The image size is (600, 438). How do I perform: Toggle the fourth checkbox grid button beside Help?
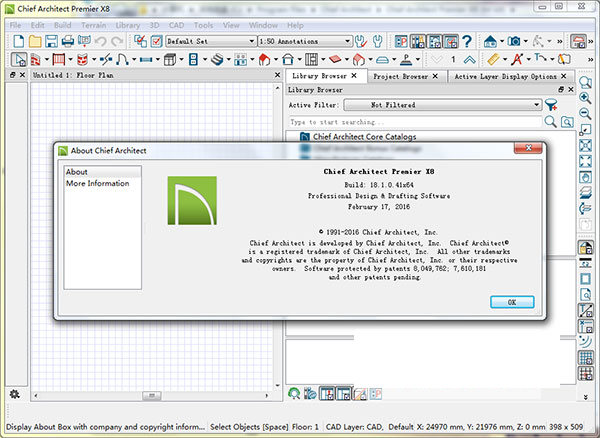pyautogui.click(x=451, y=41)
